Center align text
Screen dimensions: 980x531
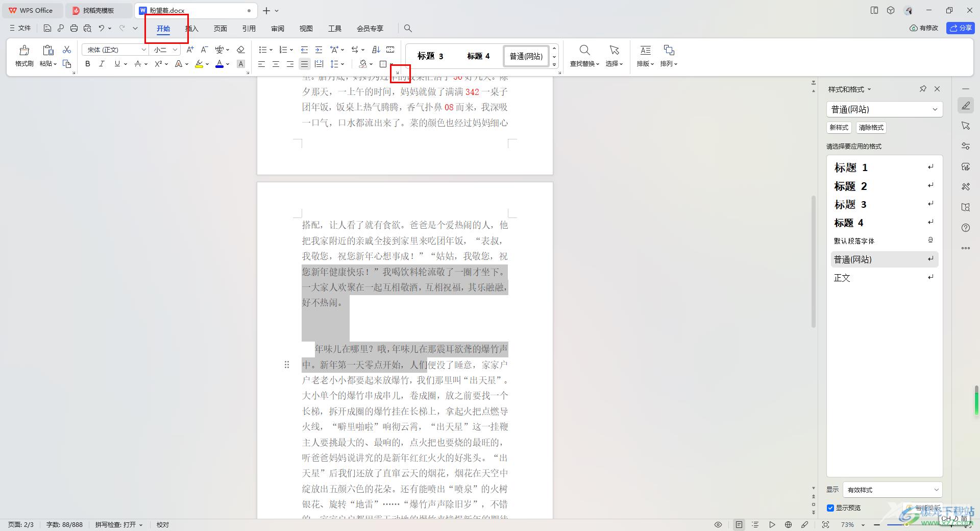click(x=276, y=64)
